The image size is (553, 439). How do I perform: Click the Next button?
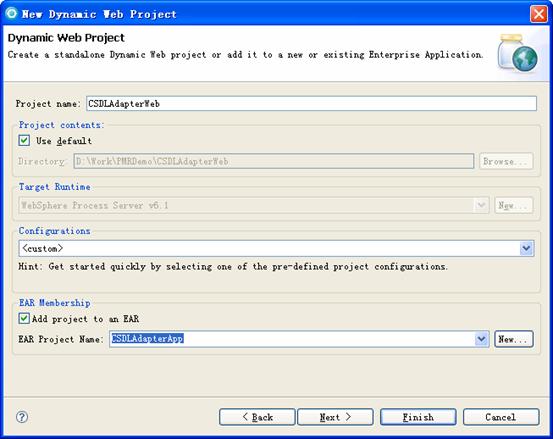click(335, 417)
